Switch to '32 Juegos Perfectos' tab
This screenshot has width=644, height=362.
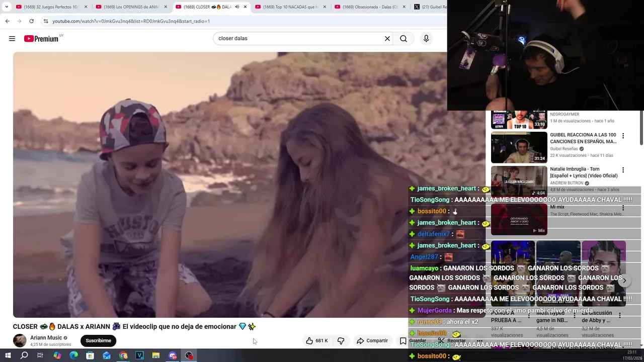pyautogui.click(x=53, y=7)
